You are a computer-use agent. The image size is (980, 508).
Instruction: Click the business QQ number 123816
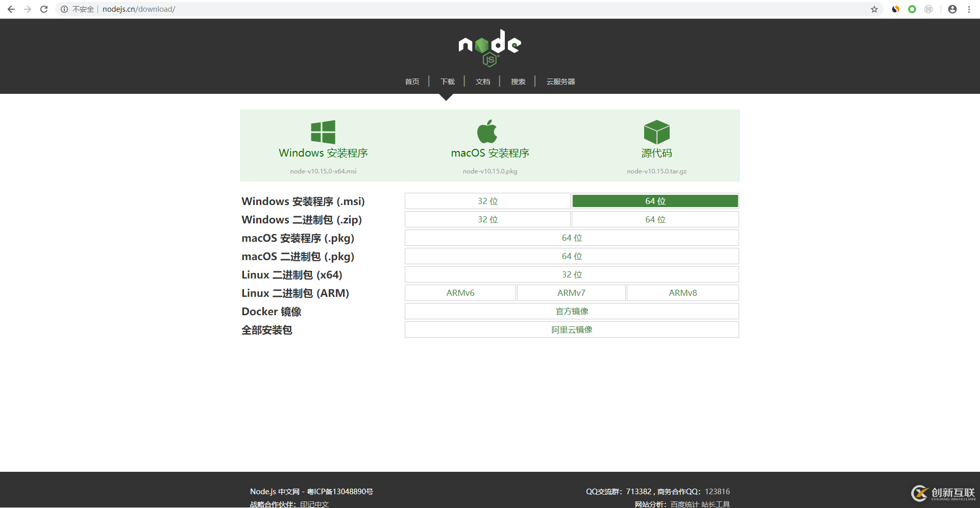pos(718,492)
